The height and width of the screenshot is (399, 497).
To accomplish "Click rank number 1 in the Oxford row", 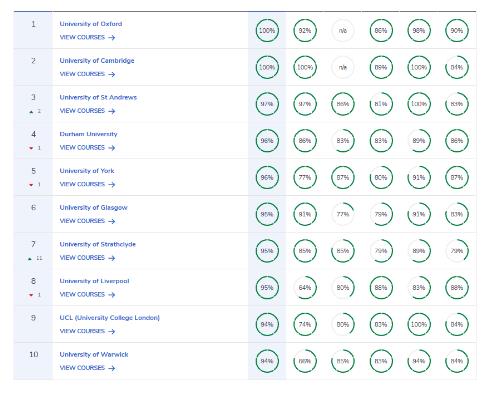I will coord(33,24).
